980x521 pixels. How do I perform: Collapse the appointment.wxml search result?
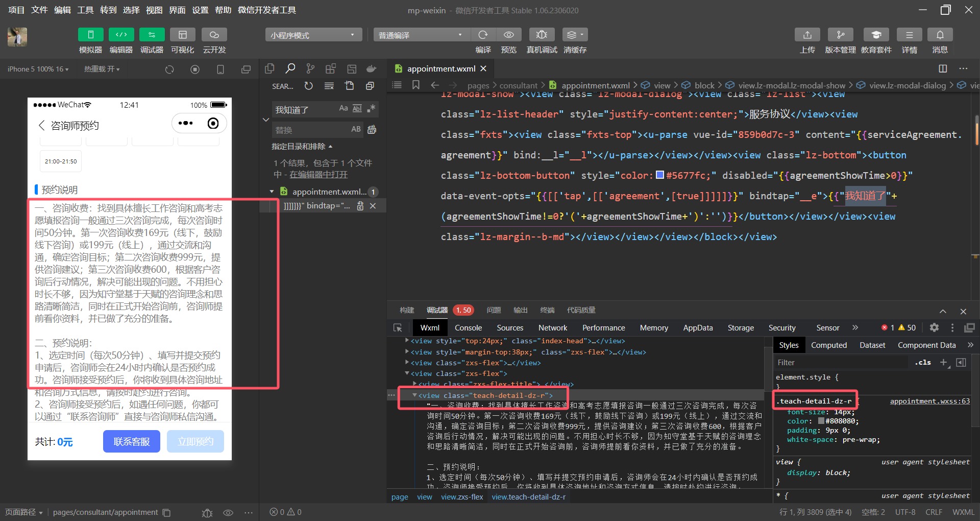click(272, 192)
